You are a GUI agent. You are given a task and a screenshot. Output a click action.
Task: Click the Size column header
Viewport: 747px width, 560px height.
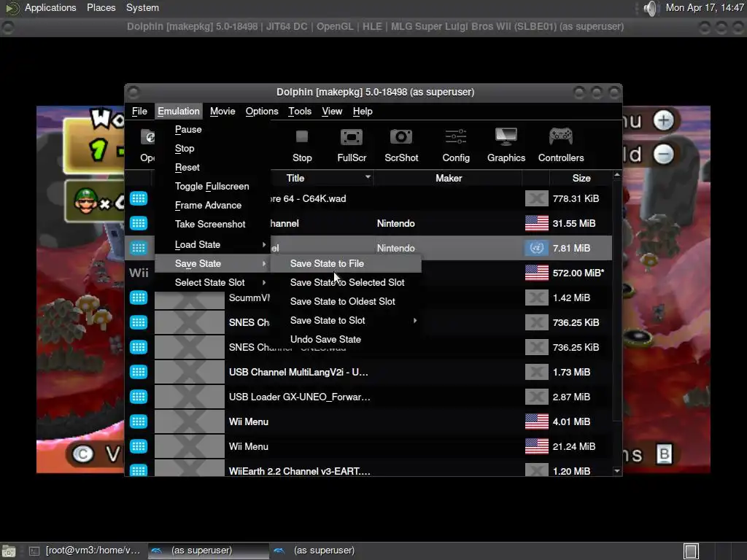coord(581,178)
